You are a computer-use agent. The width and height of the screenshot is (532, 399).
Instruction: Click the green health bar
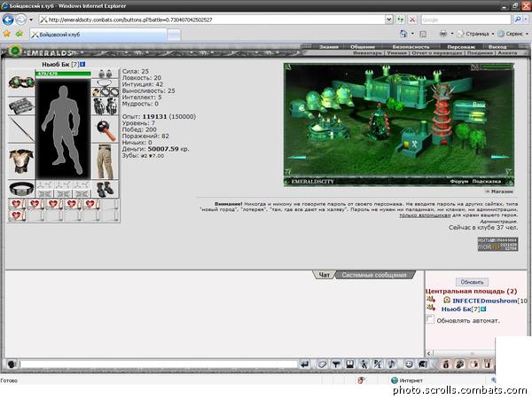click(x=63, y=74)
